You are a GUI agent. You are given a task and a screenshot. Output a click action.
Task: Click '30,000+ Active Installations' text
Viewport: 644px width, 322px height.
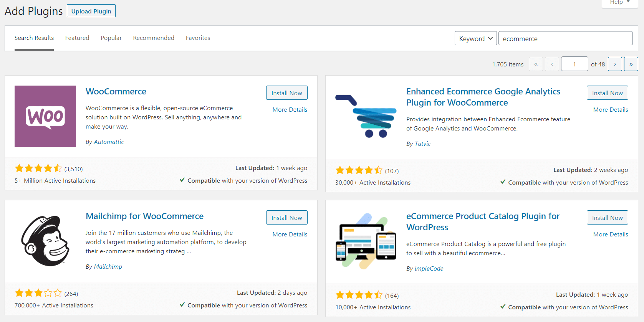[373, 183]
